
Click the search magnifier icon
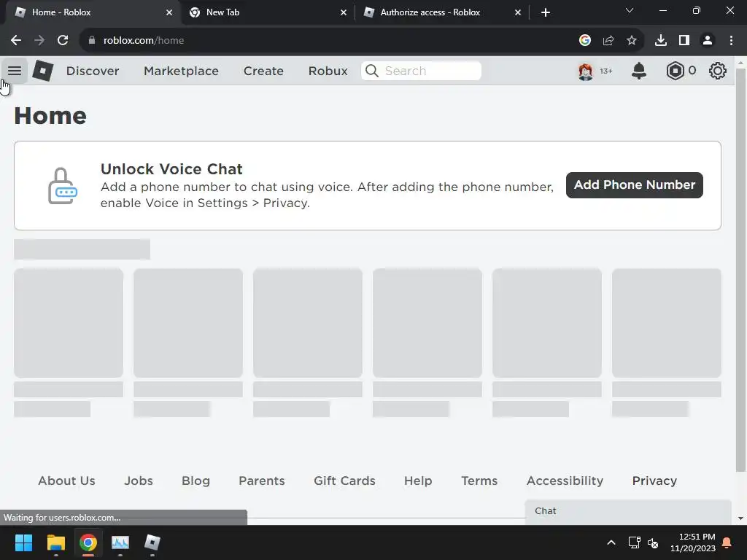pos(372,71)
